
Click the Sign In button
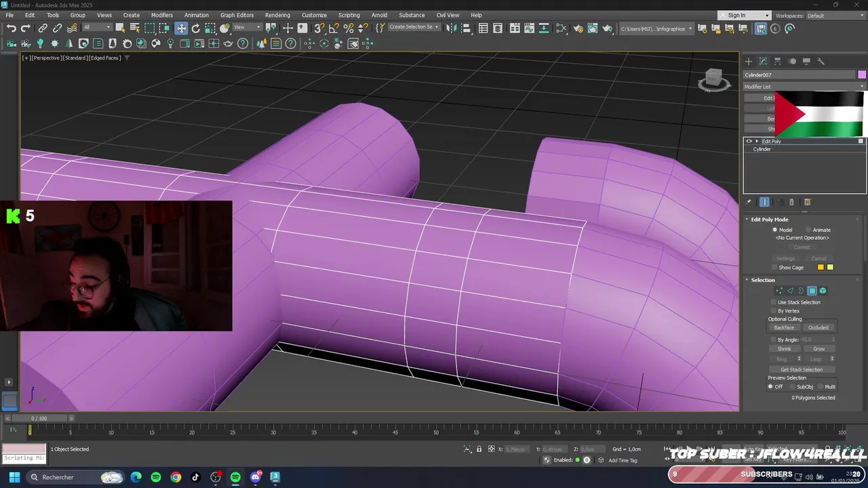point(744,16)
